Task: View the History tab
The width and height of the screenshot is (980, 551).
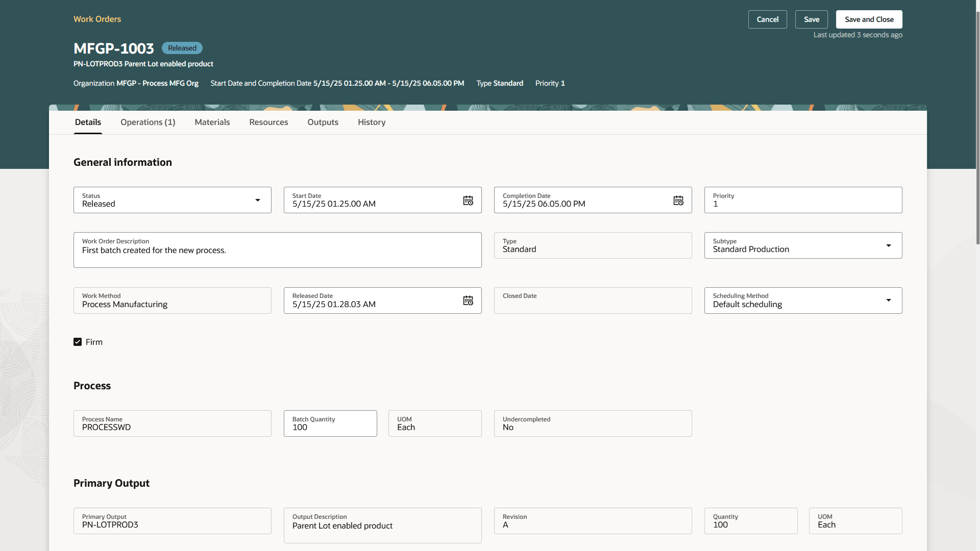Action: click(x=371, y=122)
